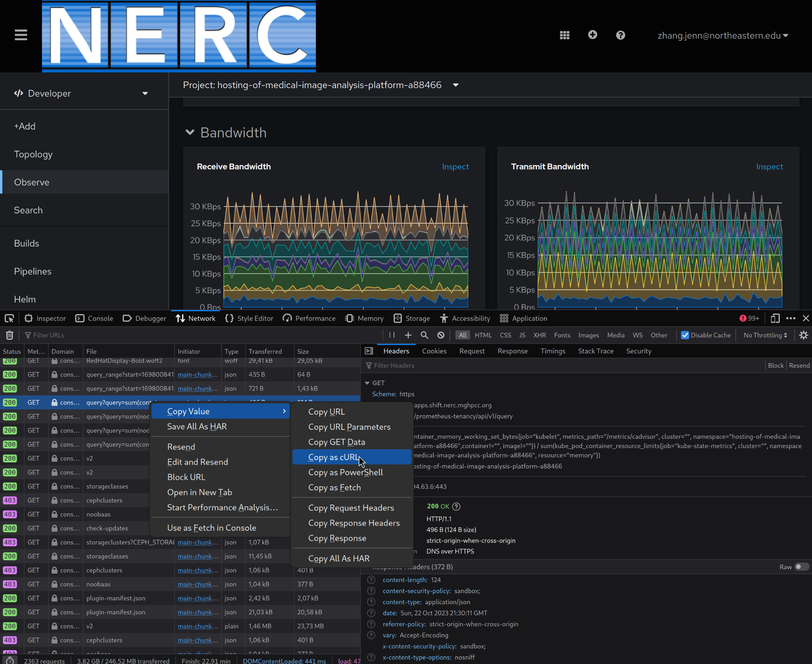
Task: Click the Inspect link on Receive Bandwidth
Action: [x=456, y=167]
